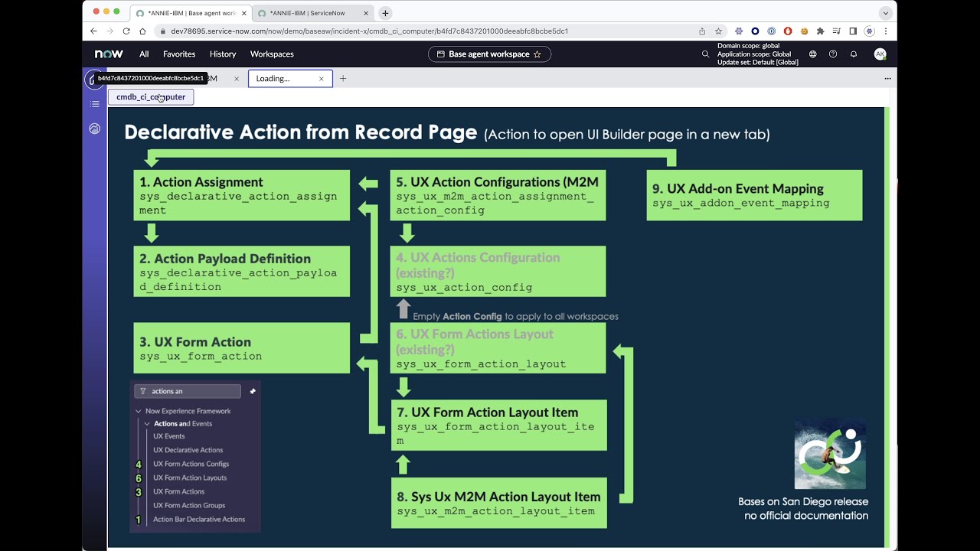Open the Favorites menu
Image resolution: width=980 pixels, height=551 pixels.
179,54
